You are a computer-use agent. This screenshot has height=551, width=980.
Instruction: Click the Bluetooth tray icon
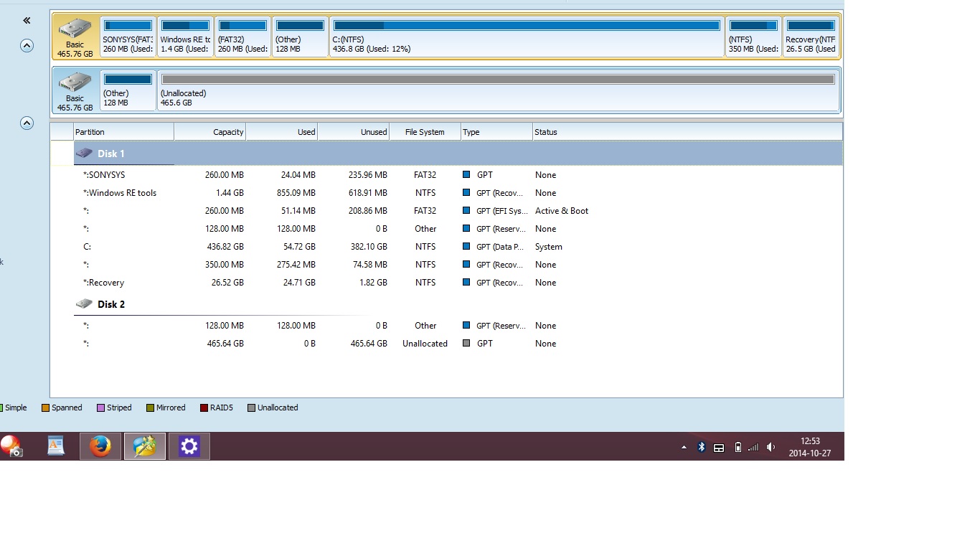pos(702,447)
